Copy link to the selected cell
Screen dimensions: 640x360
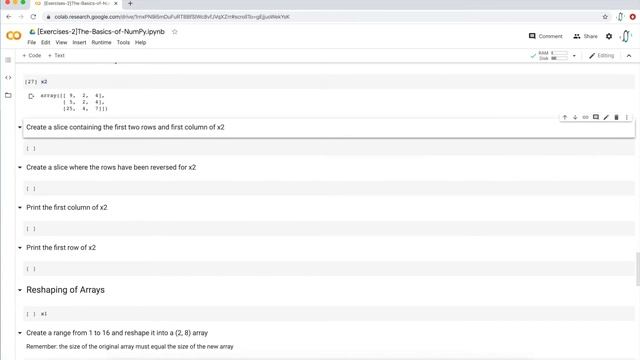[585, 118]
